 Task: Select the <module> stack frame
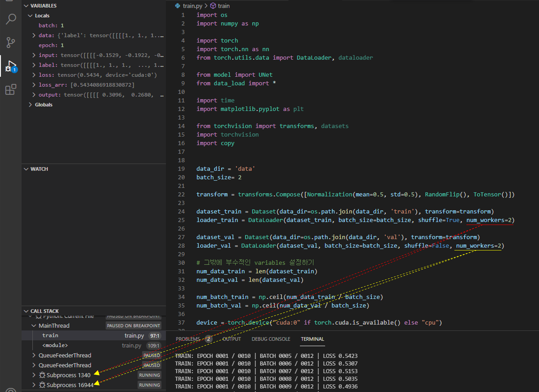pos(55,345)
